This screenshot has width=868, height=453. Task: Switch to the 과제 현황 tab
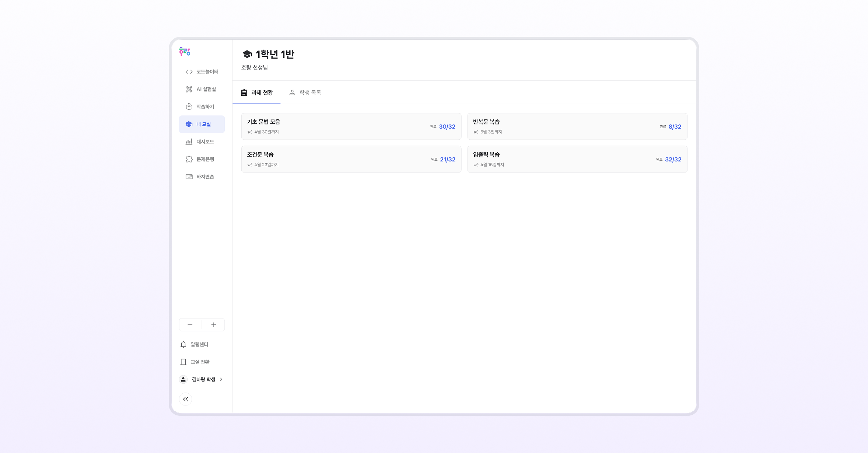click(x=257, y=93)
